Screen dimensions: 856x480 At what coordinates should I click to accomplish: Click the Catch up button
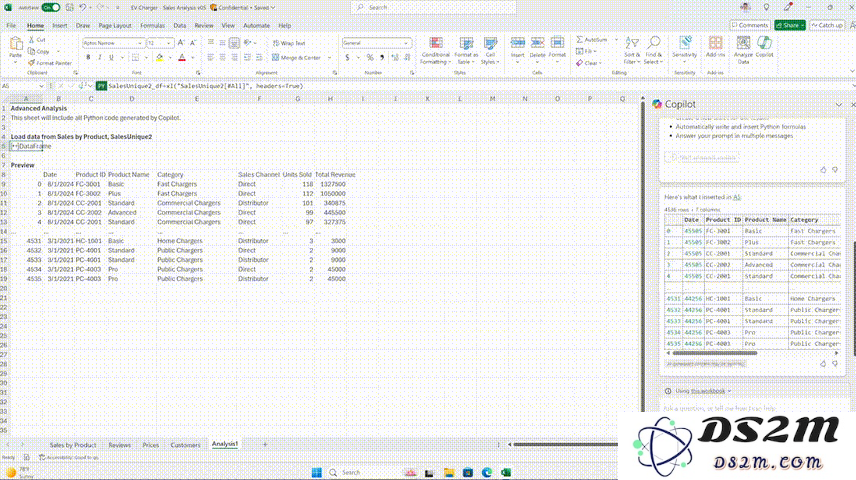point(827,25)
